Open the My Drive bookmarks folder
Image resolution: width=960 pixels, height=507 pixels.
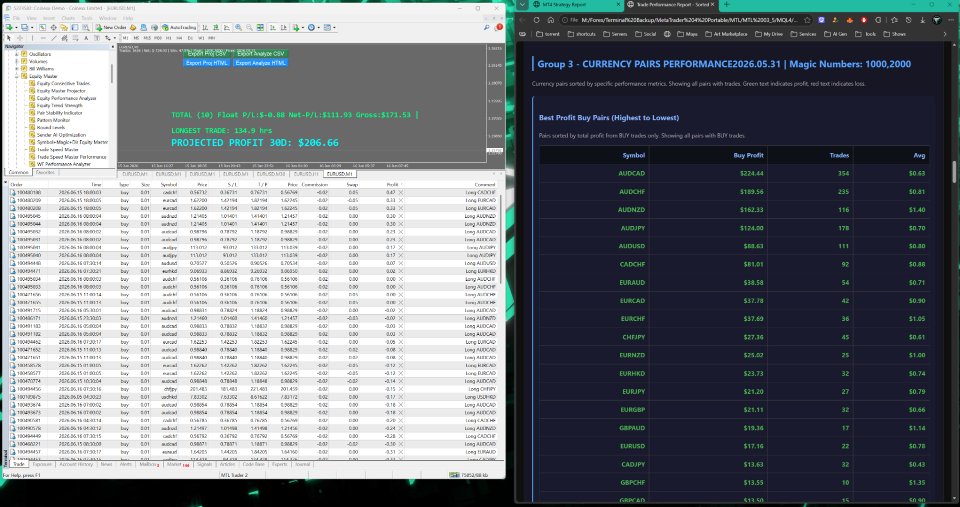[x=769, y=34]
